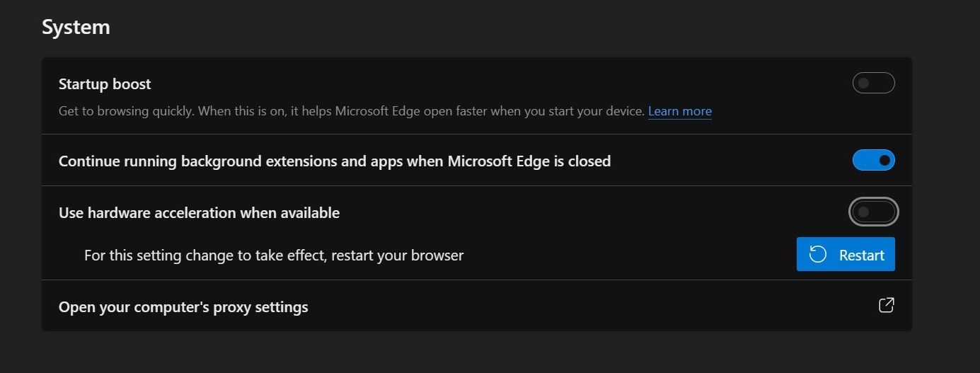Click the knob of the Startup boost switch
980x373 pixels.
863,84
